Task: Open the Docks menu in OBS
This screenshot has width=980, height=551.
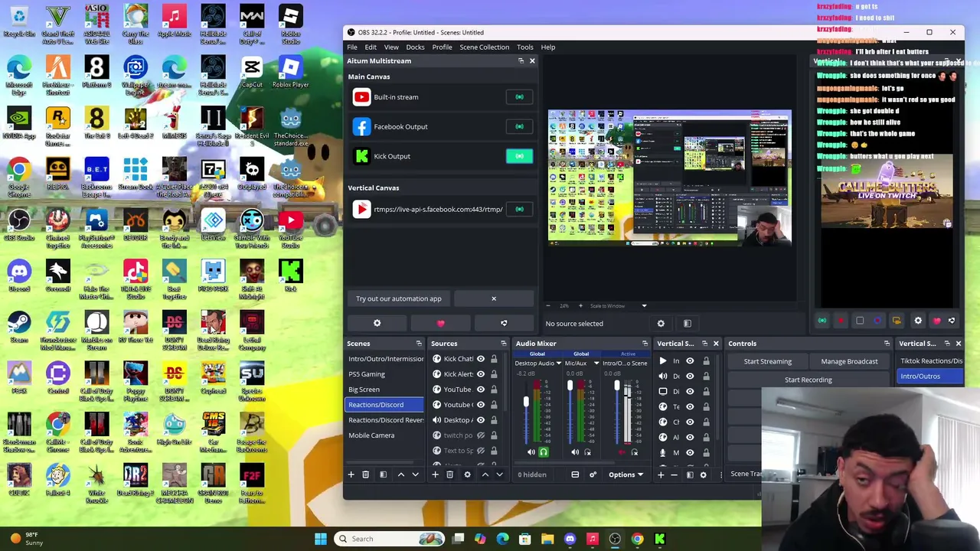Action: (x=415, y=47)
